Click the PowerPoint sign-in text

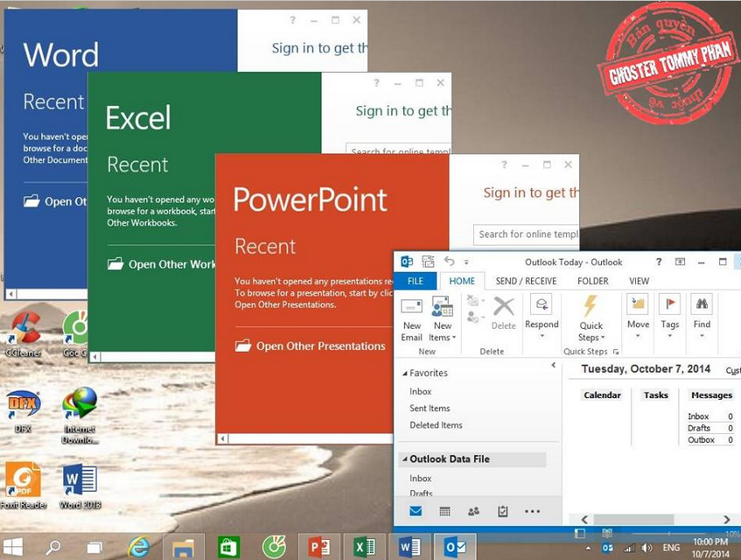pyautogui.click(x=531, y=192)
